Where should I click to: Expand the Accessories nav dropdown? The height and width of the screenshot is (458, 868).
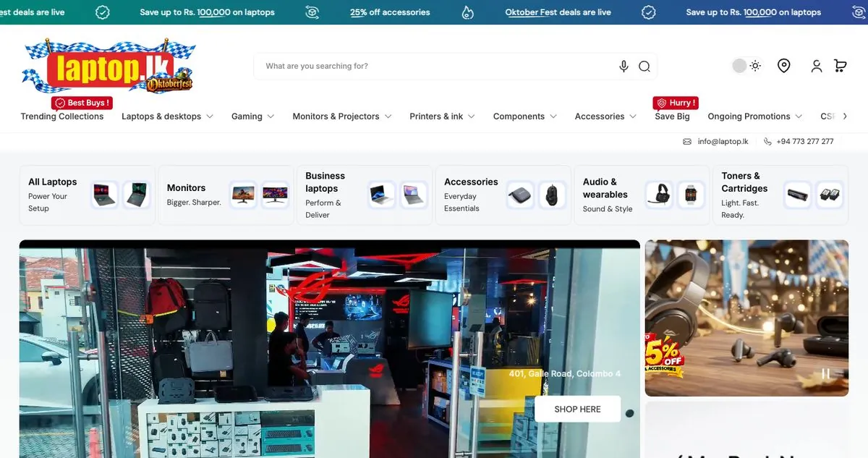click(x=605, y=116)
